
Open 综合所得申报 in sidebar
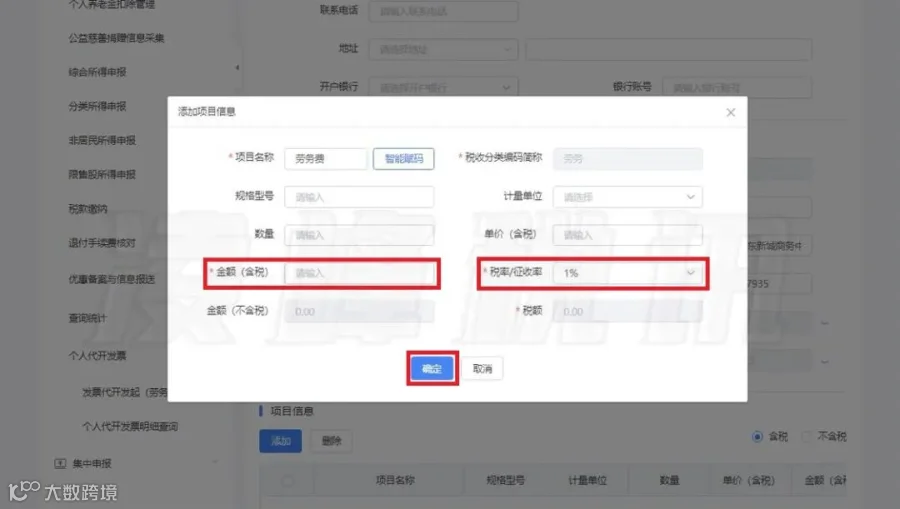(98, 72)
